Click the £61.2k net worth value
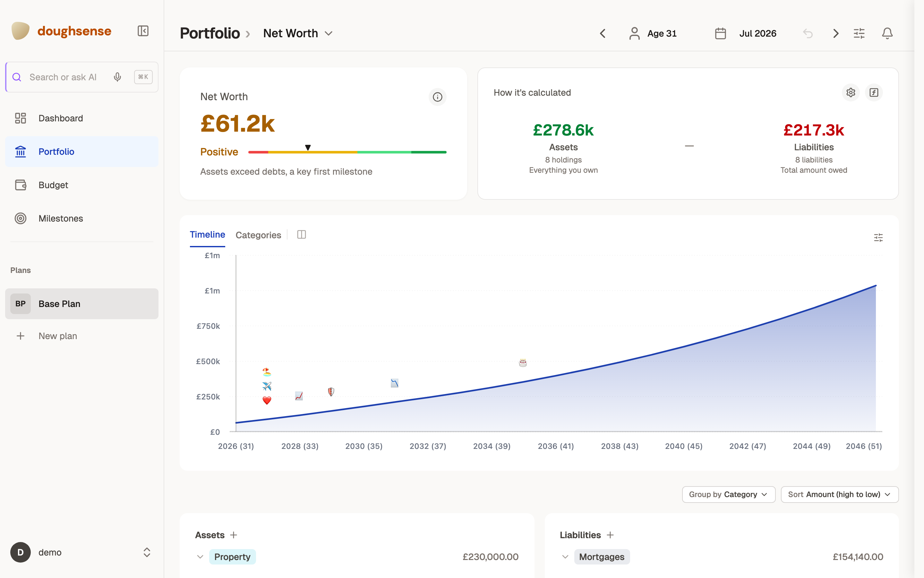This screenshot has height=578, width=924. click(237, 124)
